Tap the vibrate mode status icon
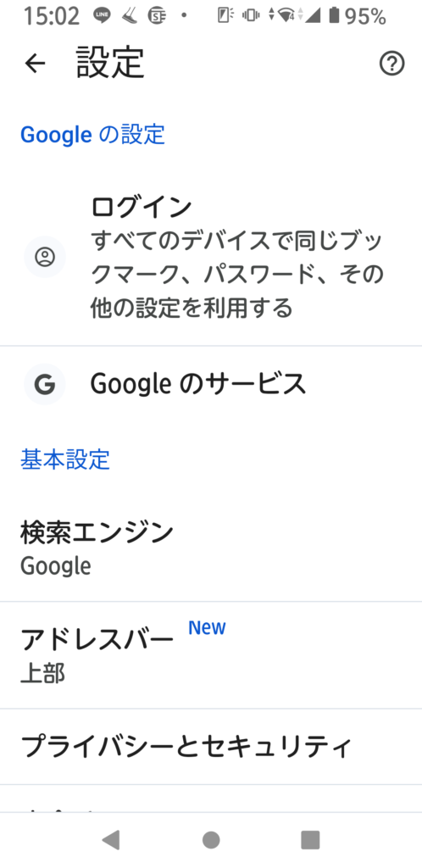This screenshot has width=422, height=868. [x=251, y=17]
